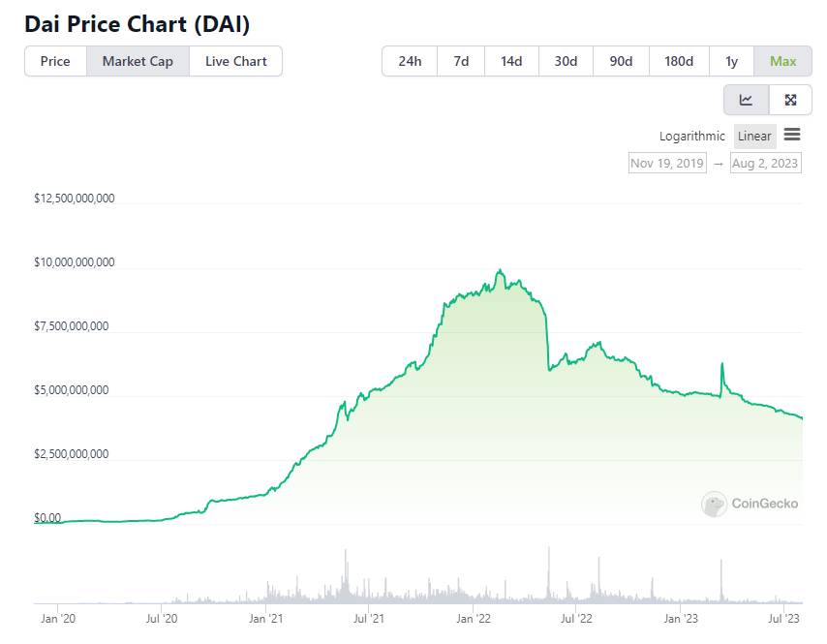Open the Live Chart tab
827x644 pixels.
[x=235, y=61]
